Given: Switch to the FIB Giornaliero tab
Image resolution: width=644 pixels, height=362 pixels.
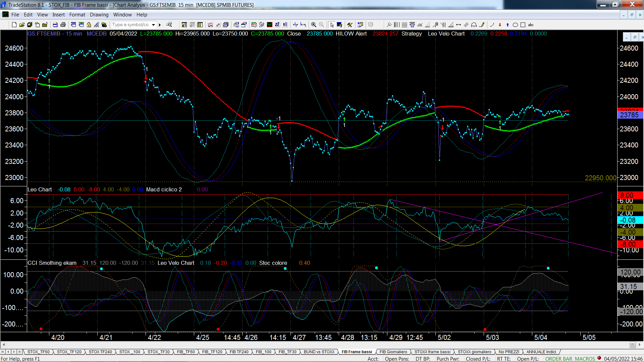Looking at the screenshot, I should (x=393, y=352).
